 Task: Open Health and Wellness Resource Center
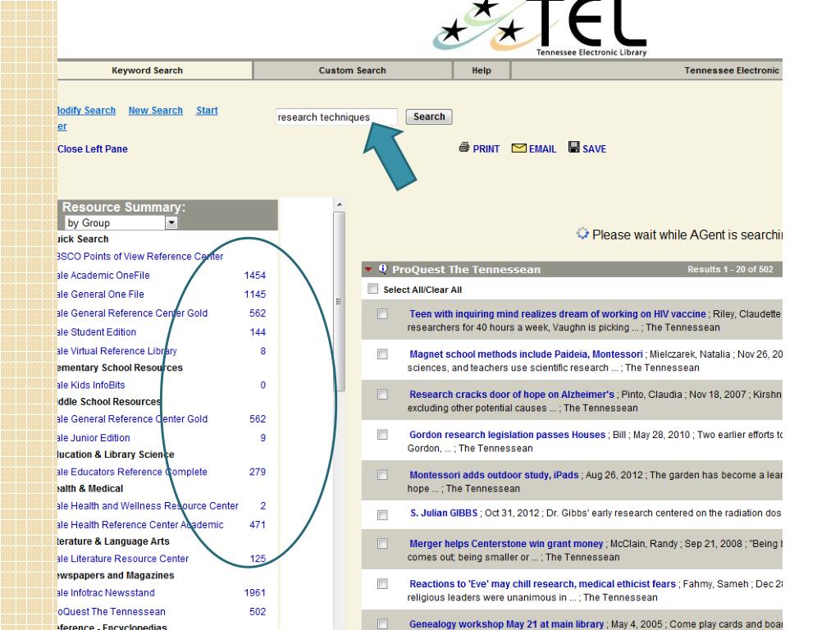(x=148, y=505)
